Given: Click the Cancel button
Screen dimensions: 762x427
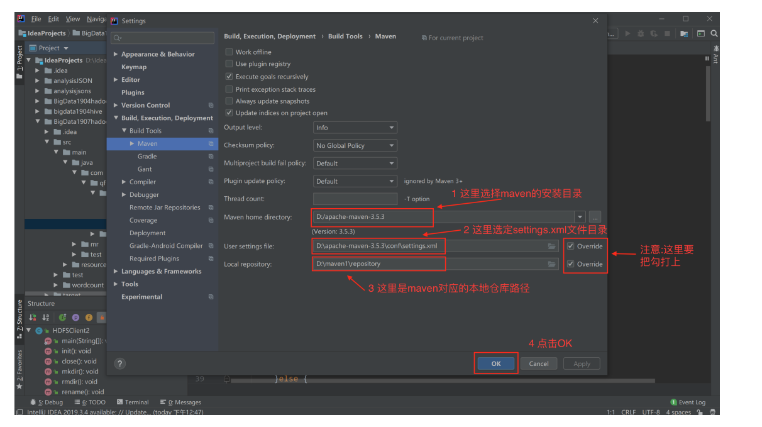Looking at the screenshot, I should 538,363.
